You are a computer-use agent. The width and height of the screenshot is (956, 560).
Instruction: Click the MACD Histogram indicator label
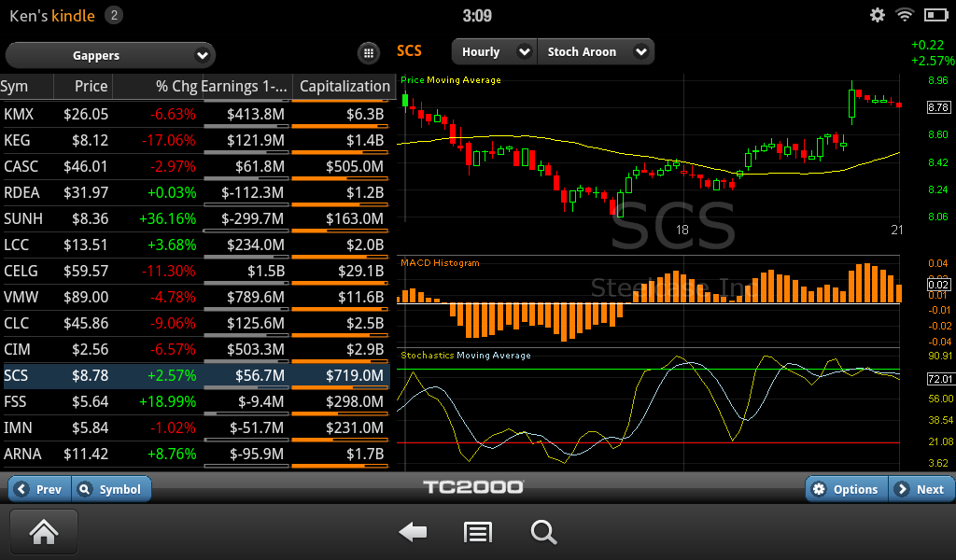440,263
